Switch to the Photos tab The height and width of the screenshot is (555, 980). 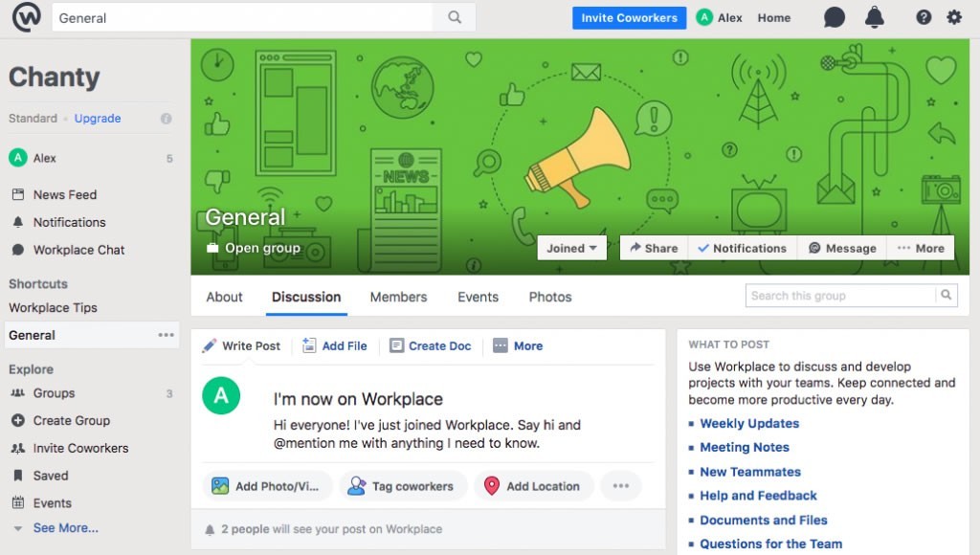(549, 297)
